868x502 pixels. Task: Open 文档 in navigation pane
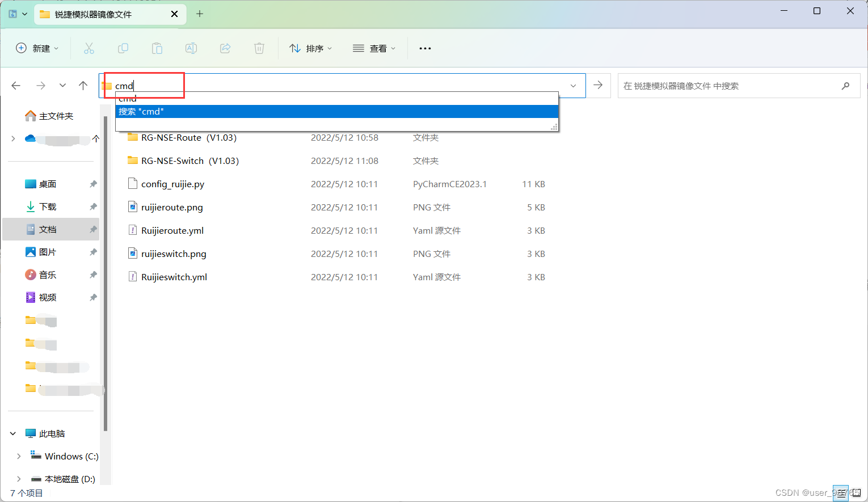pos(48,229)
